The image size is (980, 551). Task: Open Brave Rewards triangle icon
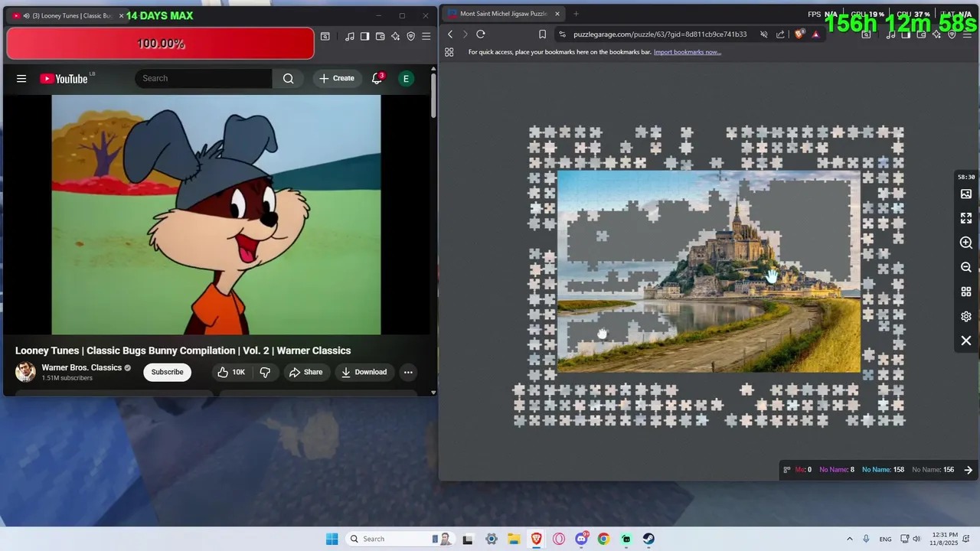[x=816, y=34]
